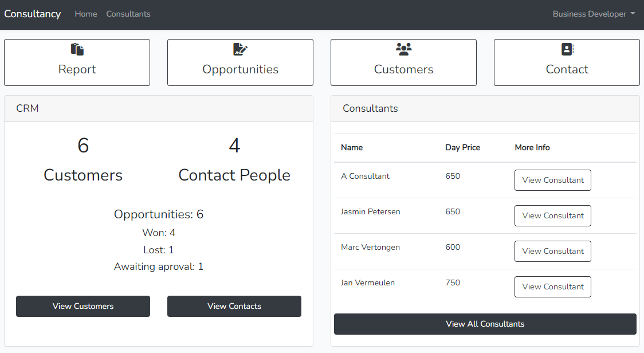Click the Opportunities chart-pen icon
Image resolution: width=644 pixels, height=353 pixels.
pos(241,49)
